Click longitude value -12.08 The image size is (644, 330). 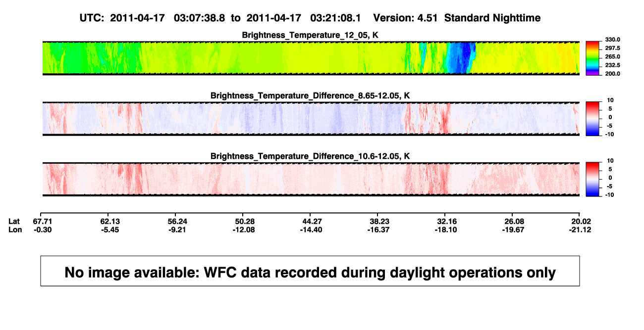pos(244,230)
